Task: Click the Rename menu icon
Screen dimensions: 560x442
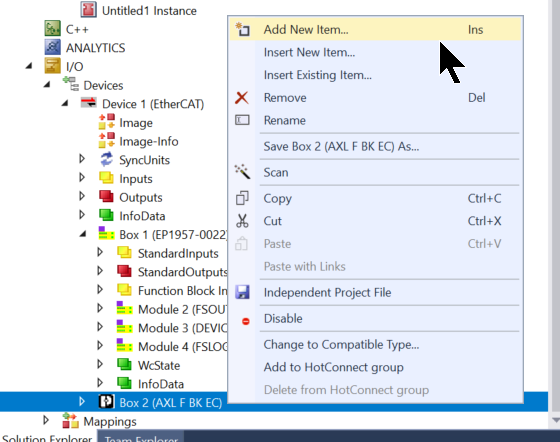Action: click(242, 120)
